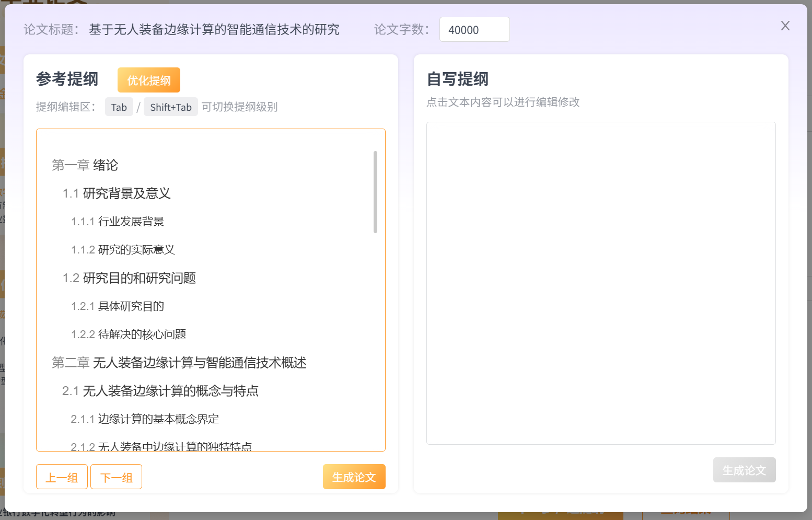
Task: Select the outline item 第一章 绪论
Action: click(85, 165)
